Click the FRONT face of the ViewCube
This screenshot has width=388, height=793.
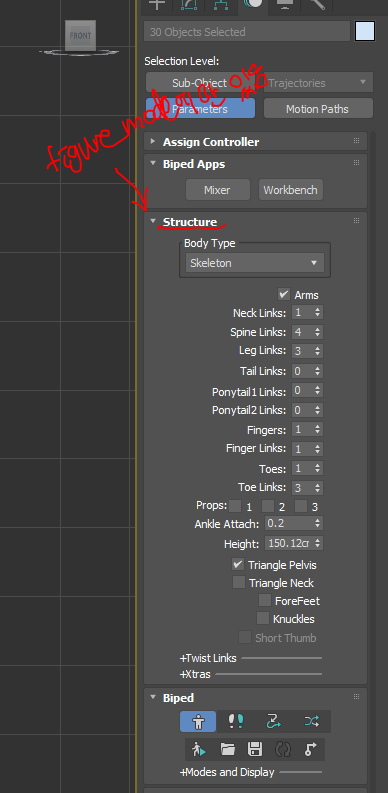80,36
